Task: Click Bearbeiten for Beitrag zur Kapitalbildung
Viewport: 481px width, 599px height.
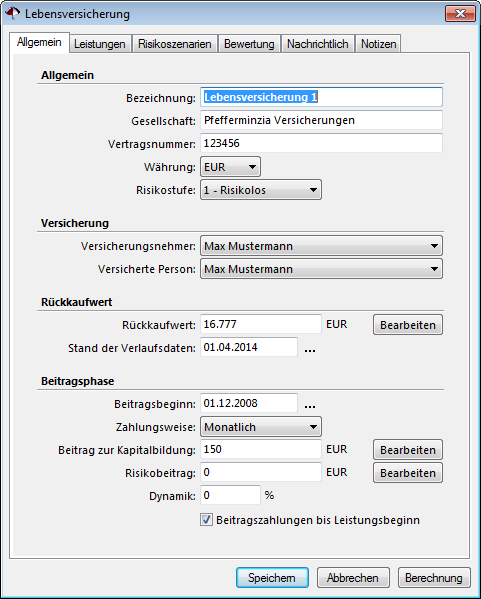Action: tap(408, 450)
